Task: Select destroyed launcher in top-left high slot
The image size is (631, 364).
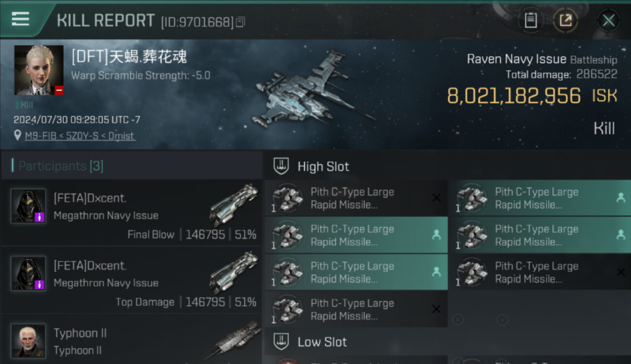Action: coord(356,198)
